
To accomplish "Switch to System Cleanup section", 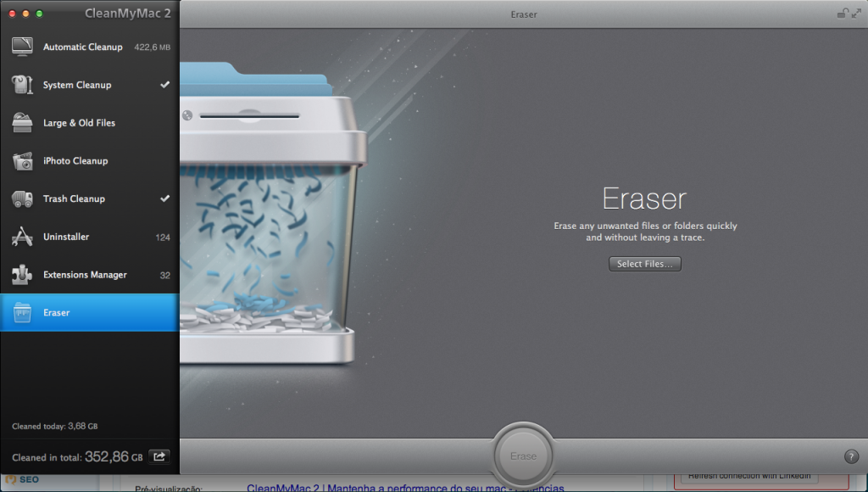I will (x=90, y=85).
